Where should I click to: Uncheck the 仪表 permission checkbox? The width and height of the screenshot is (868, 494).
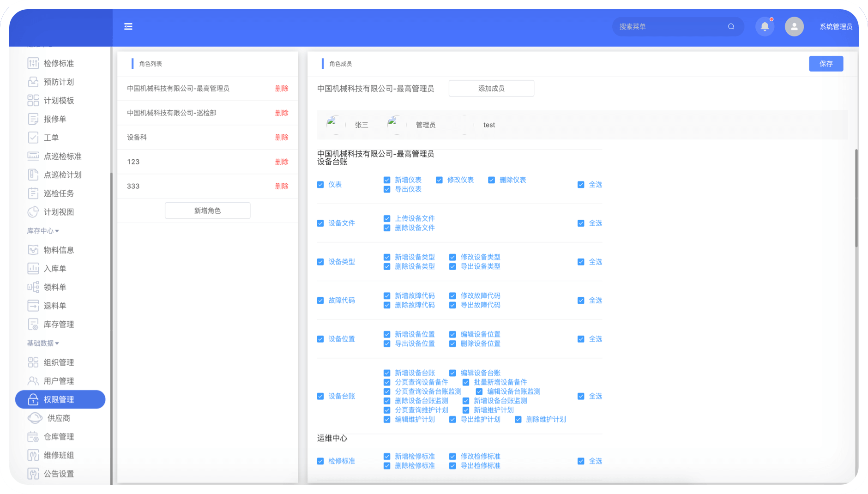point(320,185)
